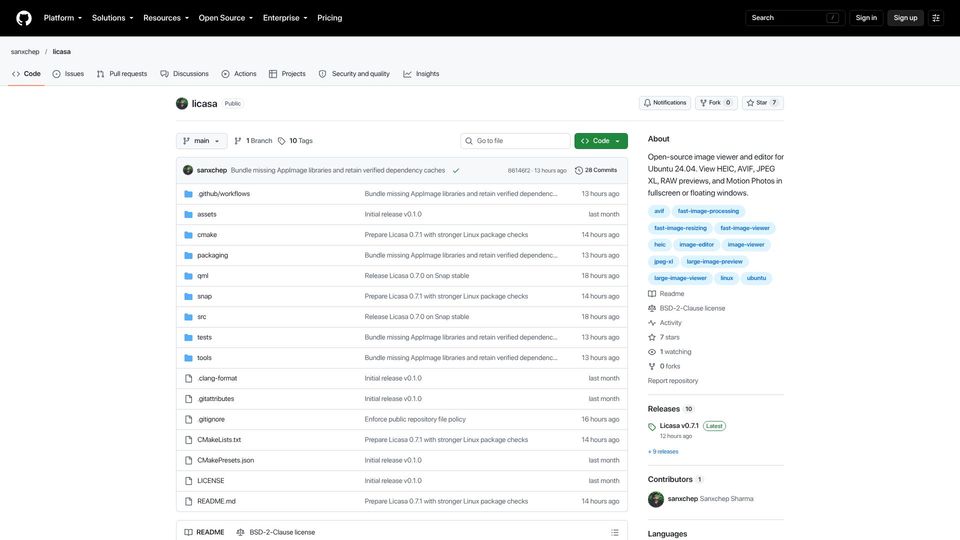Expand the Enterprise menu
Screen dimensions: 960x540
(x=285, y=18)
